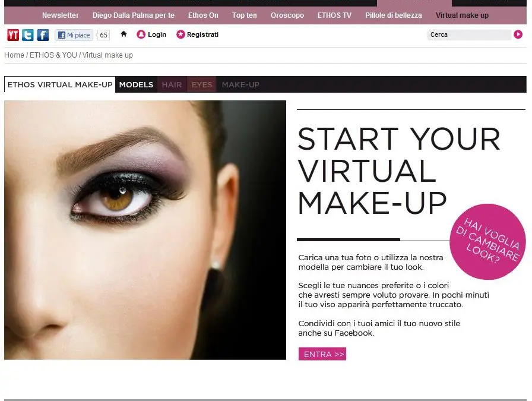The height and width of the screenshot is (401, 532).
Task: Open the Newsletter menu item
Action: (61, 15)
